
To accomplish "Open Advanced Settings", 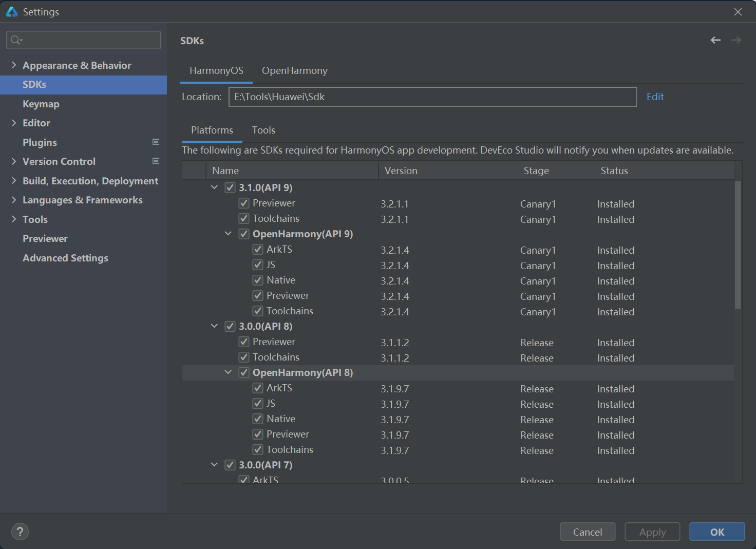I will [65, 258].
